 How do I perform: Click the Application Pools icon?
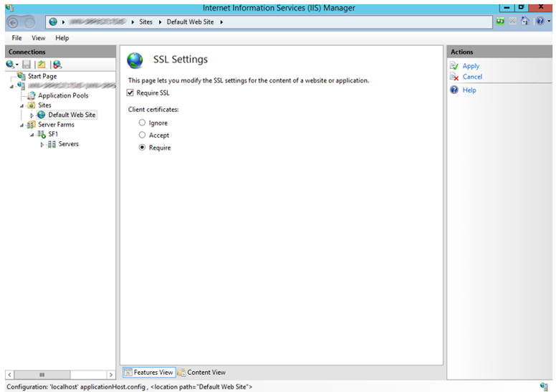point(32,95)
